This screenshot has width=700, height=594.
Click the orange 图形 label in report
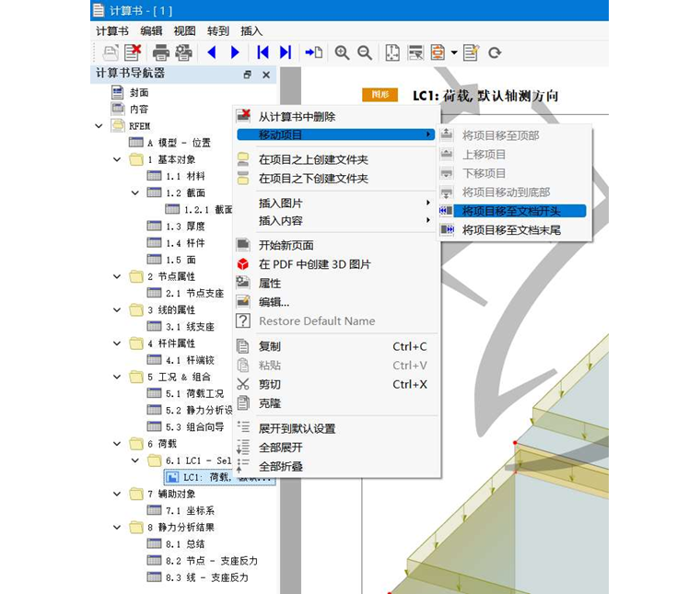pos(379,95)
